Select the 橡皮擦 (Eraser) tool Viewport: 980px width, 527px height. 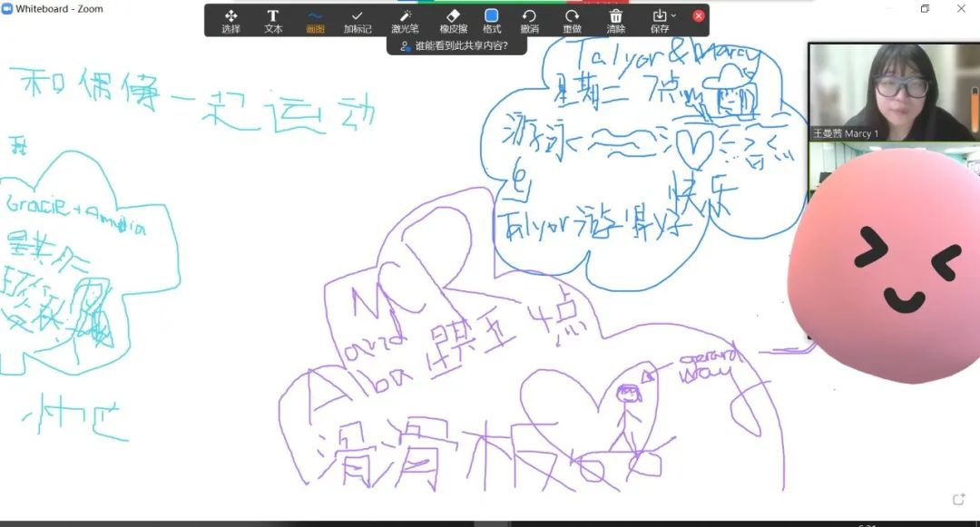coord(454,20)
